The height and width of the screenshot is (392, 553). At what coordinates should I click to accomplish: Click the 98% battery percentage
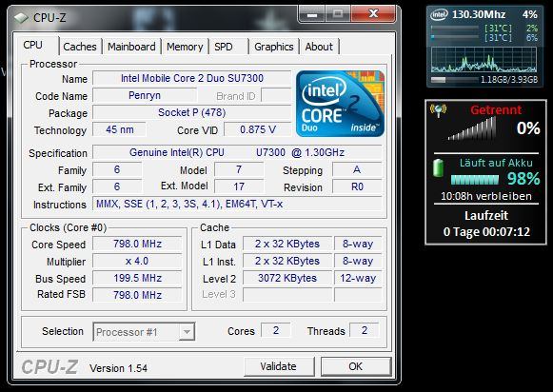tap(523, 179)
